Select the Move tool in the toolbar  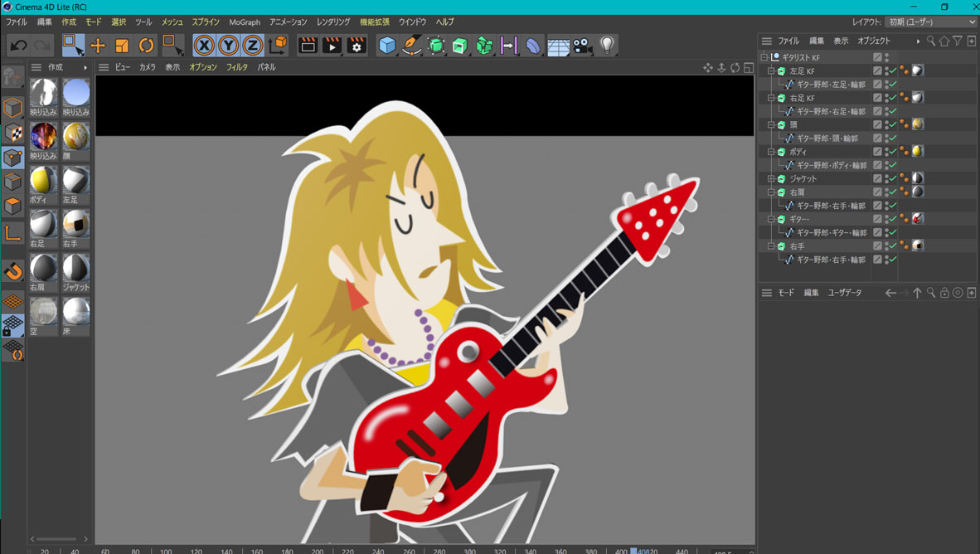pyautogui.click(x=98, y=46)
